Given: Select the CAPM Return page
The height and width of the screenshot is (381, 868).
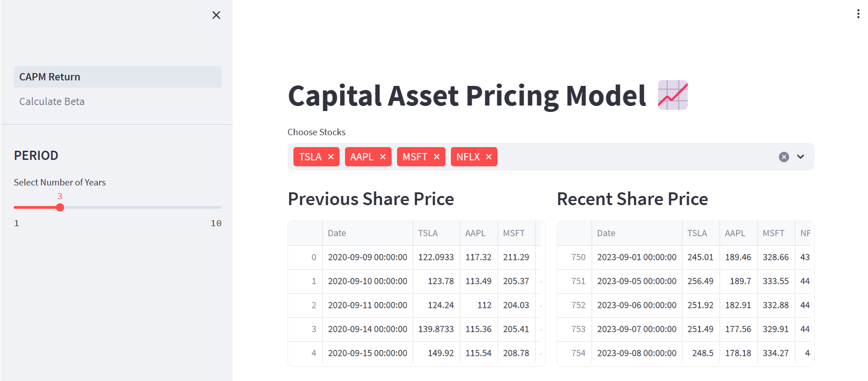Looking at the screenshot, I should (x=117, y=77).
